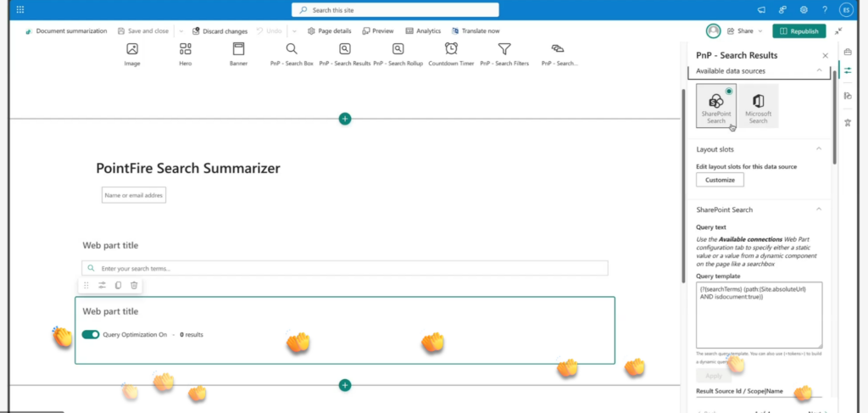
Task: Open page Preview
Action: [377, 31]
